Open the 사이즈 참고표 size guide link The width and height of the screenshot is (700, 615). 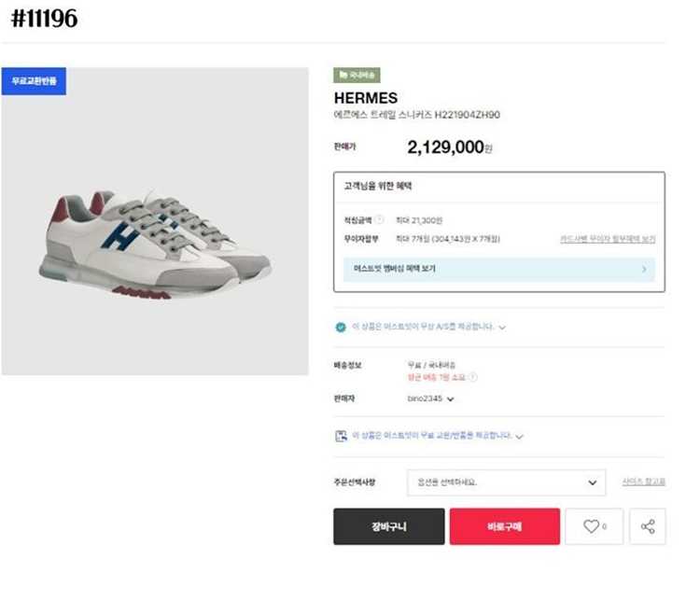pyautogui.click(x=644, y=482)
